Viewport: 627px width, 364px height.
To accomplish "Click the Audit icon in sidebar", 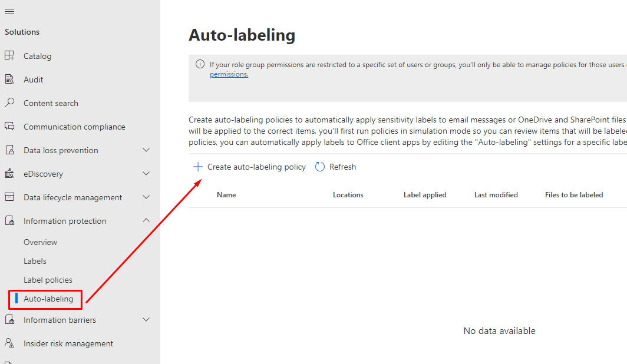I will pos(9,80).
